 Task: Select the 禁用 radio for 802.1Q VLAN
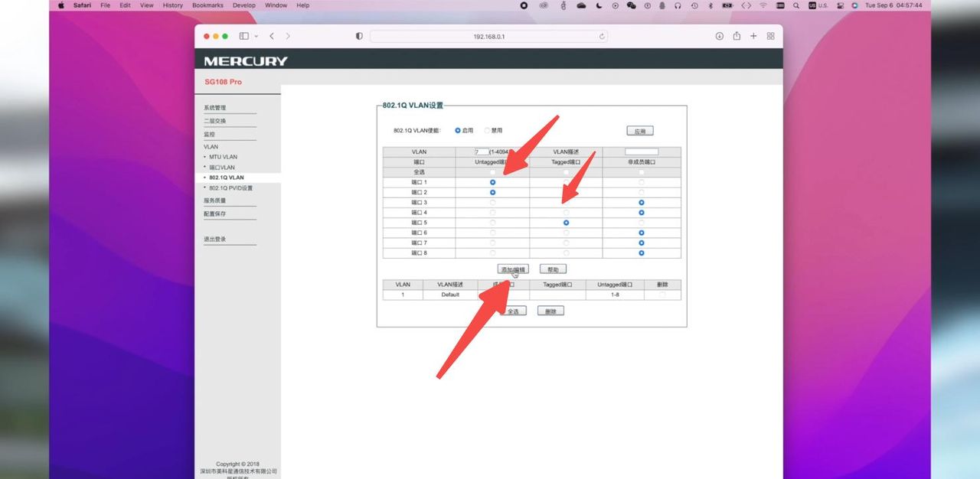click(487, 131)
